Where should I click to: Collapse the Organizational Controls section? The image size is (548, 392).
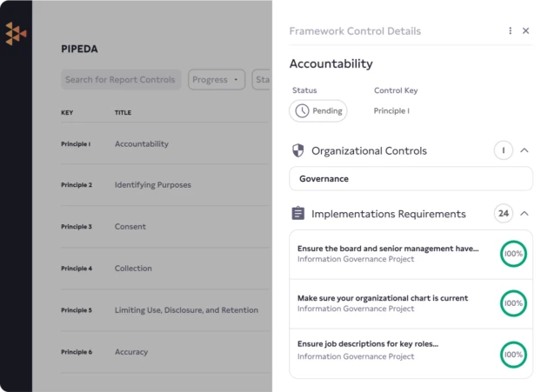(525, 150)
